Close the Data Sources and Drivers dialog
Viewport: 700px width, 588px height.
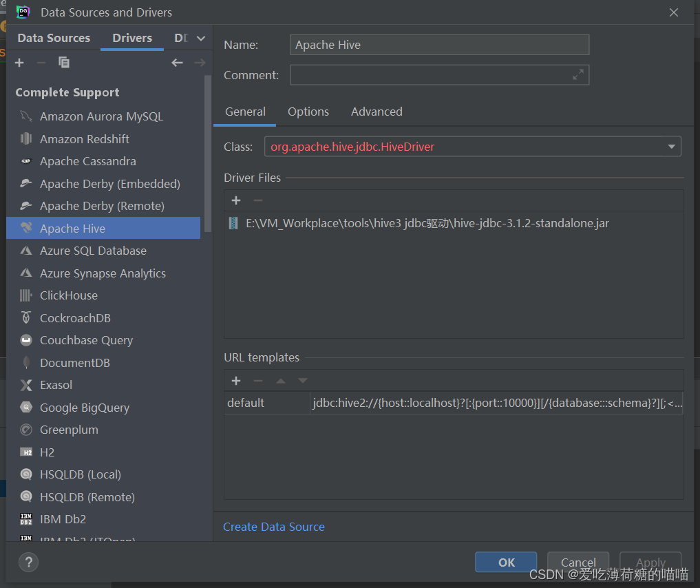(674, 12)
